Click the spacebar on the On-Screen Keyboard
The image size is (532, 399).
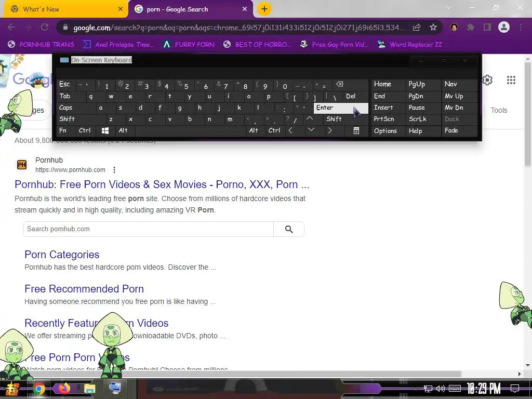point(190,130)
